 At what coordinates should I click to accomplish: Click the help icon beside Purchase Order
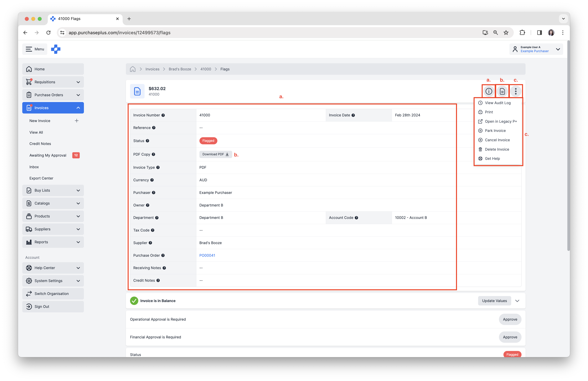[163, 255]
